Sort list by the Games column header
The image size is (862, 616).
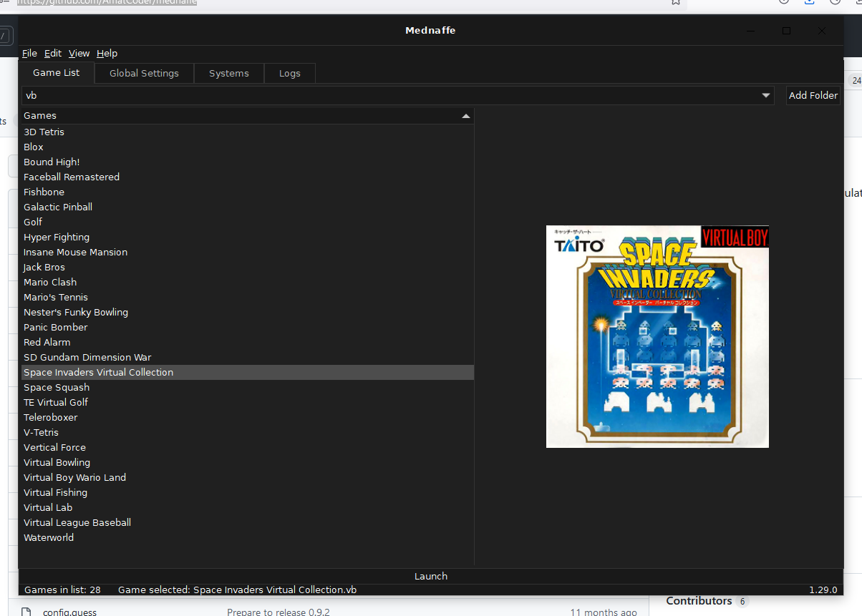[x=247, y=115]
